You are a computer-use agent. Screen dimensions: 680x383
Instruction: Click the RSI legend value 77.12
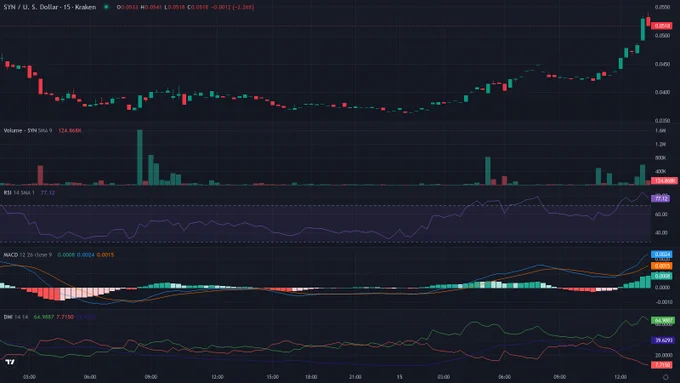coord(48,193)
